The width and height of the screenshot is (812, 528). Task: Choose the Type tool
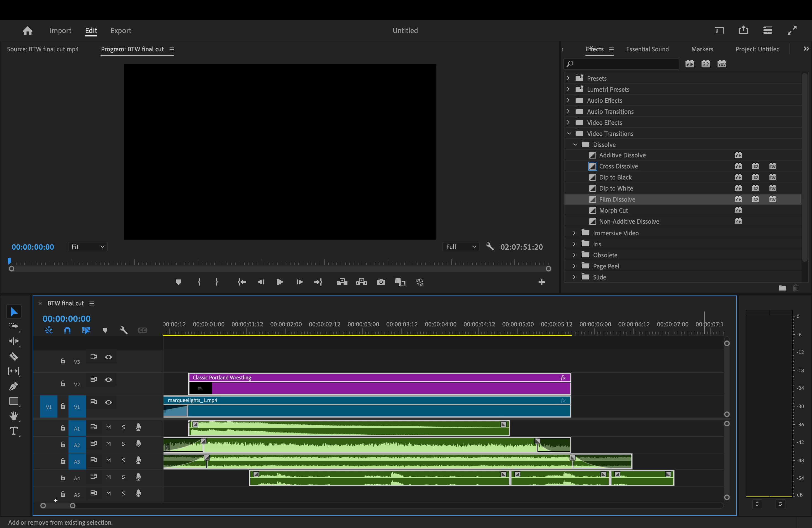tap(14, 431)
